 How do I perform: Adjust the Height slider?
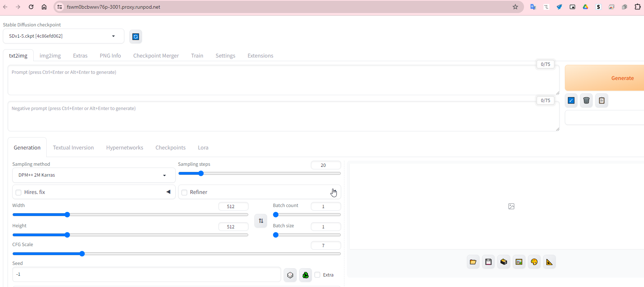pos(130,235)
